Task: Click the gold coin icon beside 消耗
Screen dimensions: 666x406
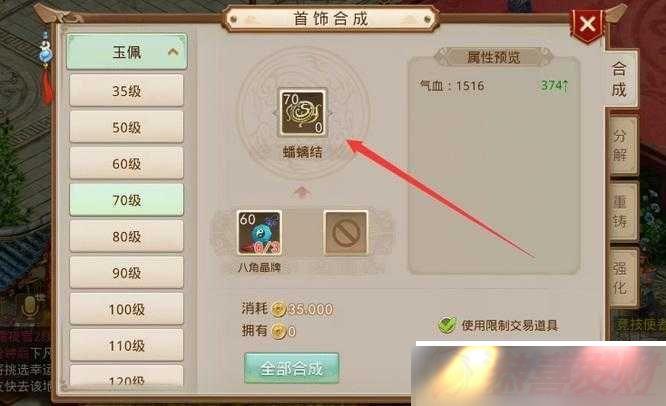Action: pos(278,310)
